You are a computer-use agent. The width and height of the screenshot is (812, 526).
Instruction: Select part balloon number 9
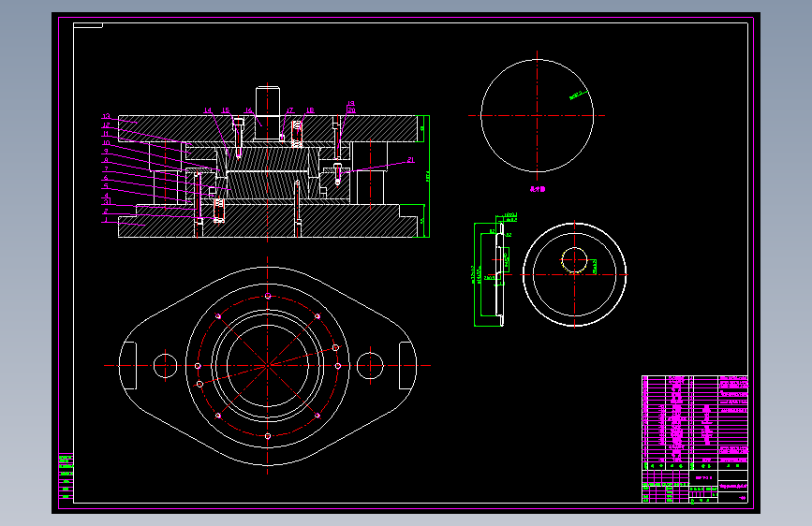106,152
